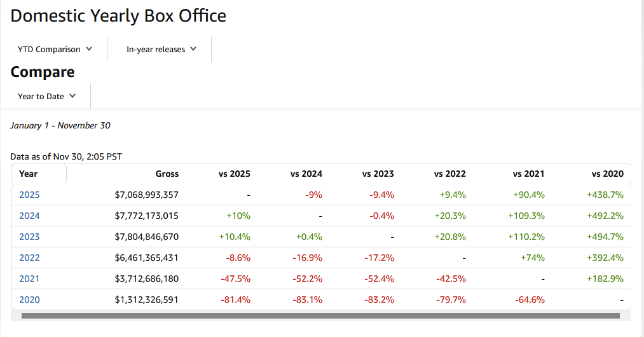Open the 2021 year link
This screenshot has height=337, width=644.
(29, 279)
